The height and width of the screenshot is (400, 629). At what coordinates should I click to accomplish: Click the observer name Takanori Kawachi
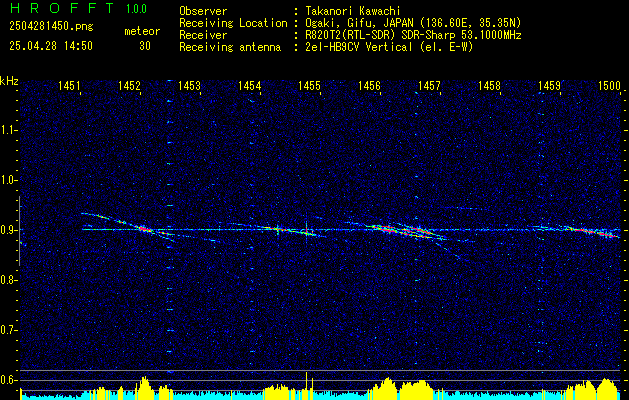click(x=353, y=11)
